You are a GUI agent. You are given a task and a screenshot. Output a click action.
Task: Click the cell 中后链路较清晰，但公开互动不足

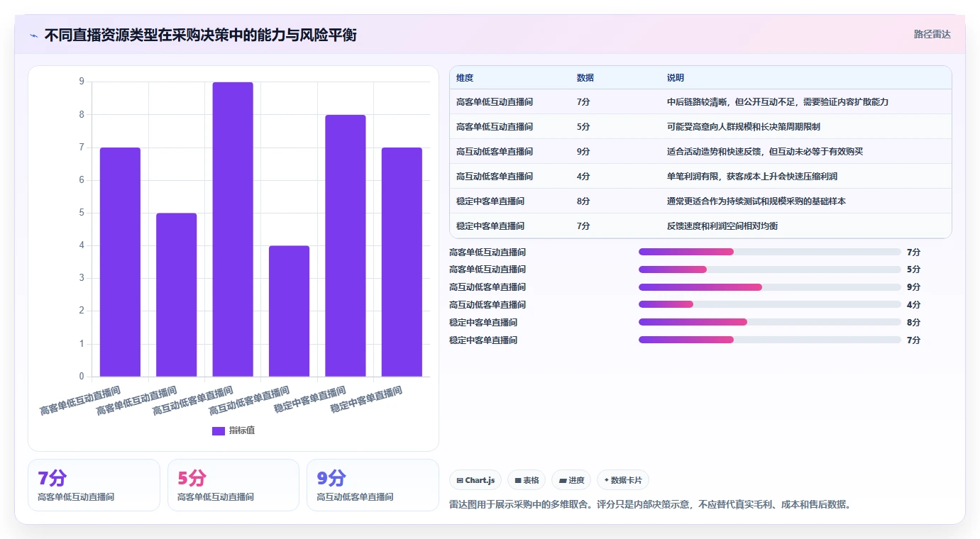click(778, 102)
